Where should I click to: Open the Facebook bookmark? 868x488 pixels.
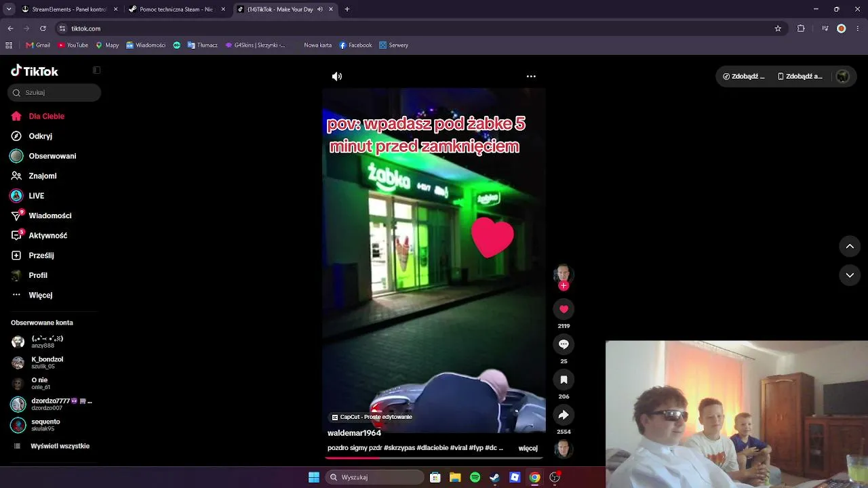pos(356,45)
